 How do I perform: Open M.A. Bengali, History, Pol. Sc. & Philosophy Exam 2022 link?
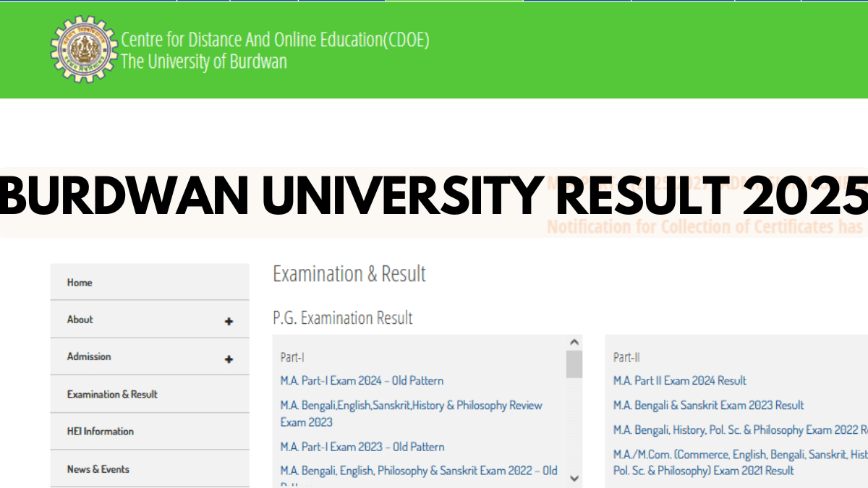pyautogui.click(x=741, y=430)
